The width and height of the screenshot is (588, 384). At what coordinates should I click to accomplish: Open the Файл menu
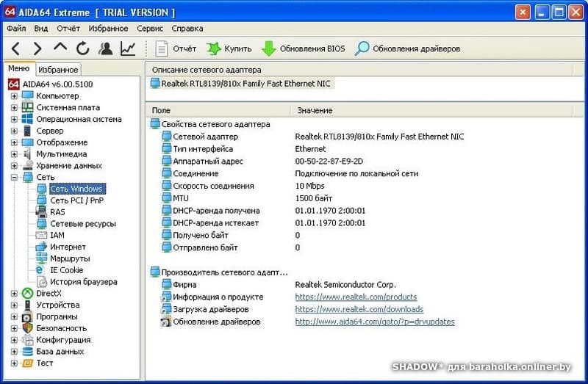[x=16, y=29]
